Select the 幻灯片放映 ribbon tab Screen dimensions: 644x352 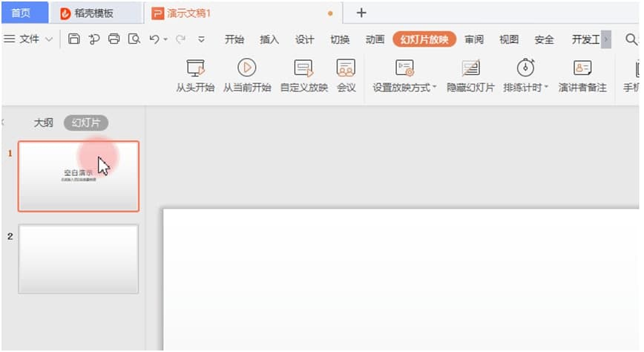[424, 39]
